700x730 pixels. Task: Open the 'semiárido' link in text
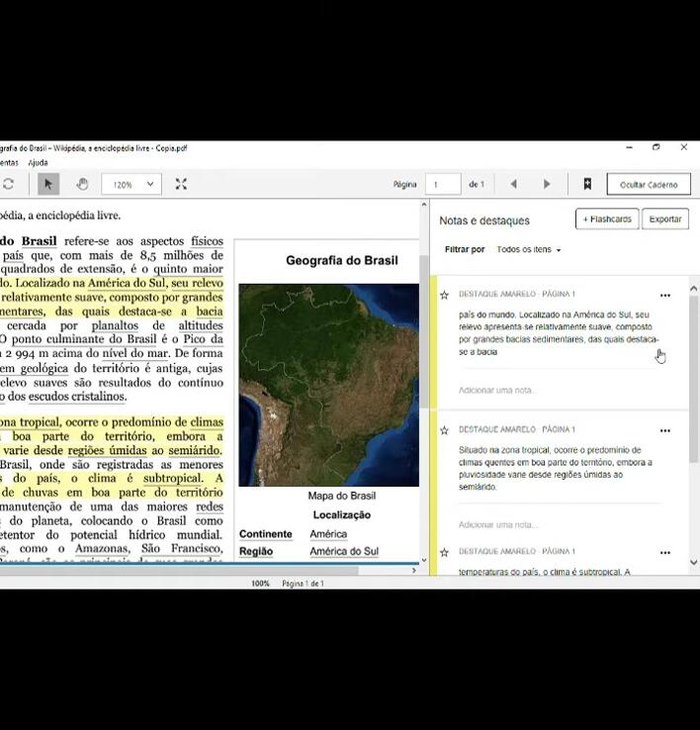pos(195,451)
